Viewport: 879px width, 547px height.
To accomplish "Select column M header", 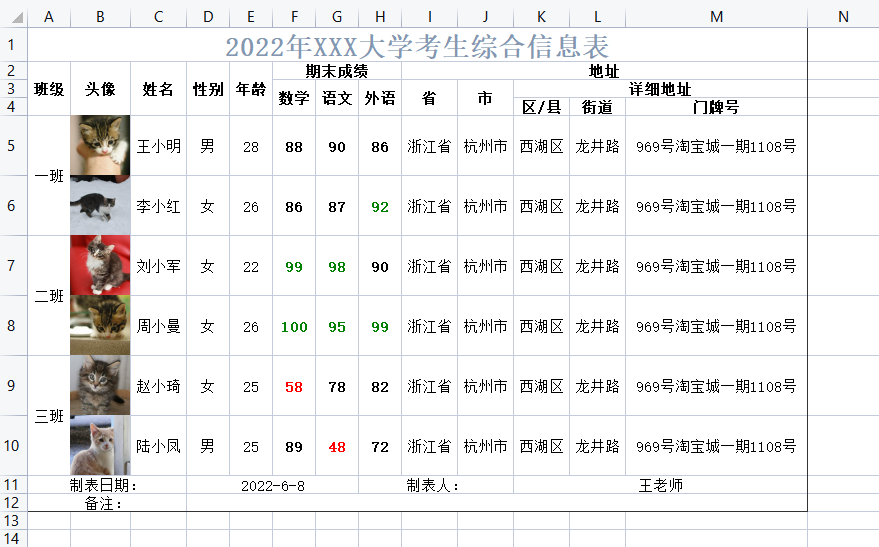I will pos(716,17).
